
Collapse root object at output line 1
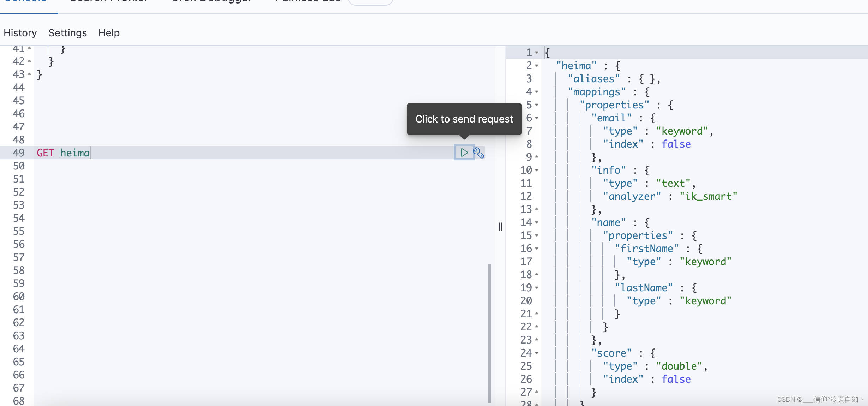point(537,53)
